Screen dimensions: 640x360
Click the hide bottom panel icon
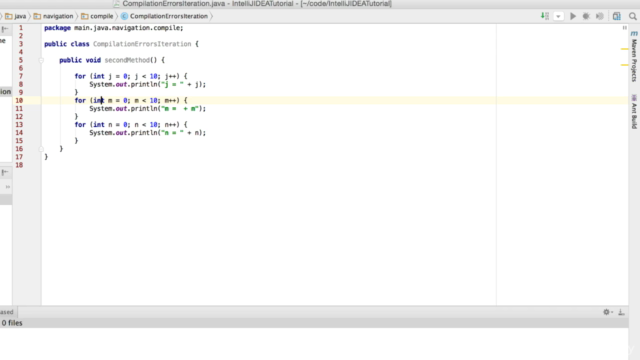pos(621,312)
